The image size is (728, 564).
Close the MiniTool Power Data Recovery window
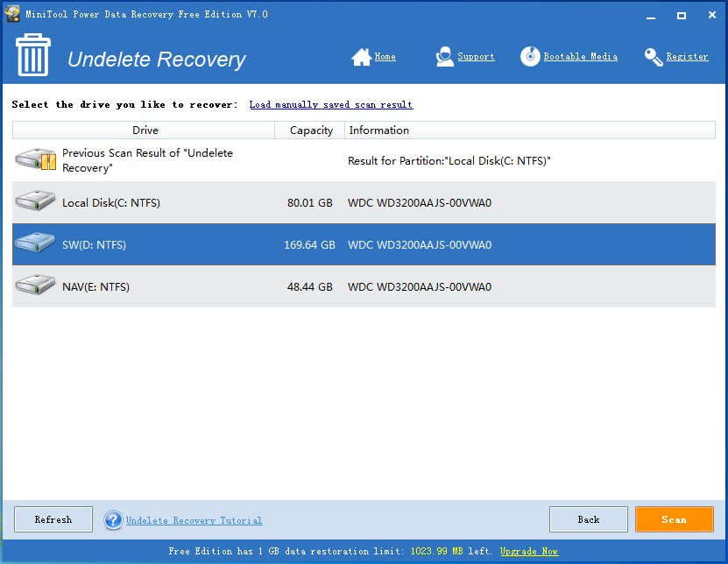pos(711,15)
